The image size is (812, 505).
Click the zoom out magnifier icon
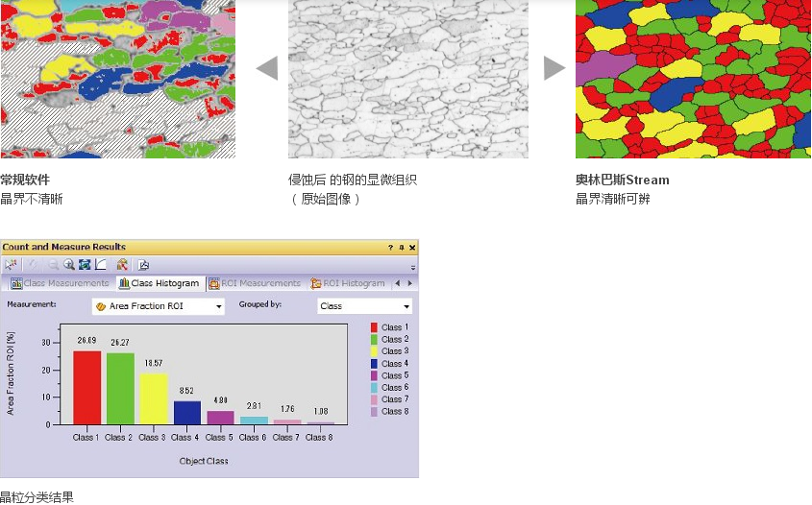click(x=53, y=264)
